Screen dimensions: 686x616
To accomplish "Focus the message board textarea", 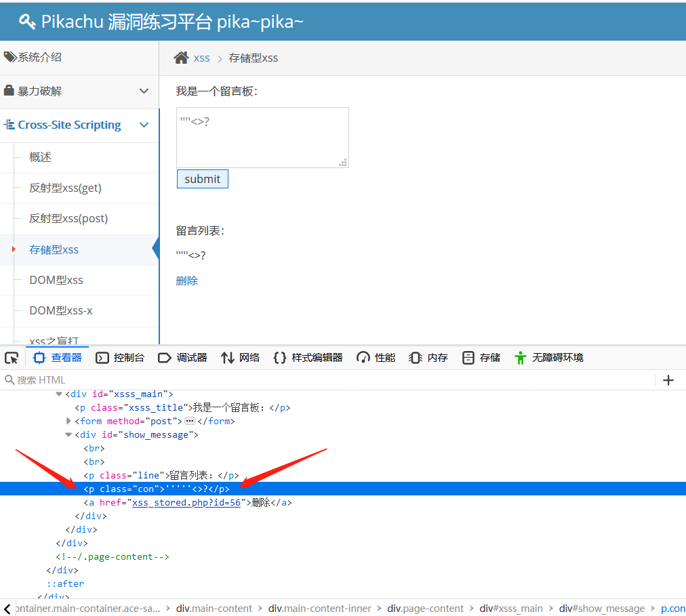I will (x=262, y=138).
